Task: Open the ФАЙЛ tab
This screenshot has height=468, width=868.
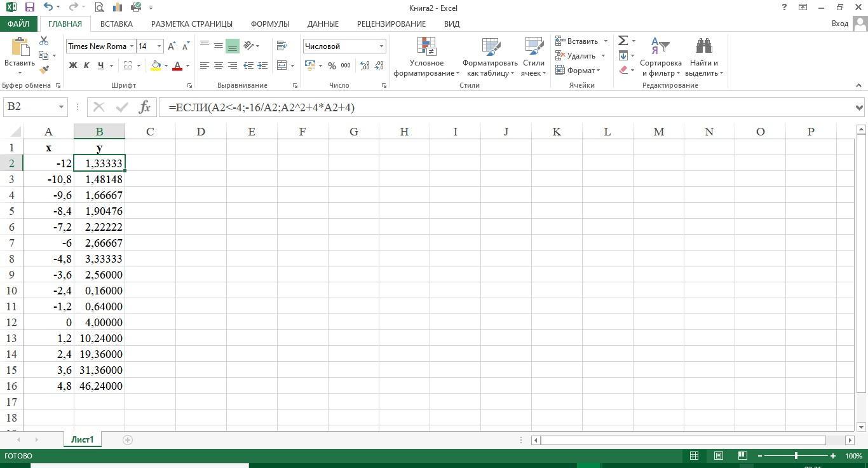Action: 18,24
